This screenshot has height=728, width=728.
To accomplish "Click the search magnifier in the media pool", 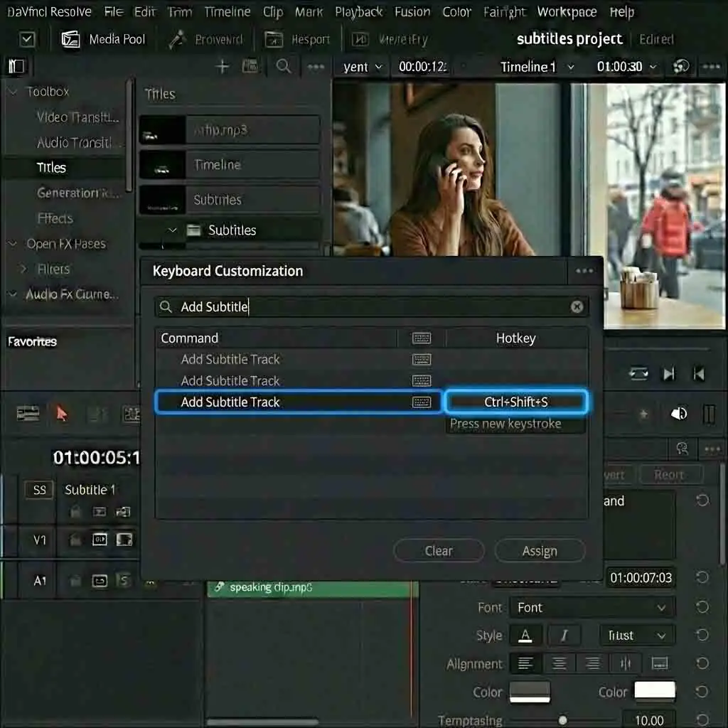I will tap(284, 66).
